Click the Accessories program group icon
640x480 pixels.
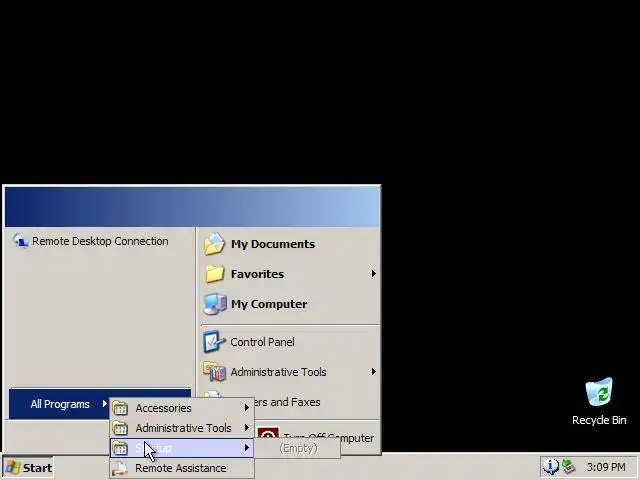(x=120, y=408)
